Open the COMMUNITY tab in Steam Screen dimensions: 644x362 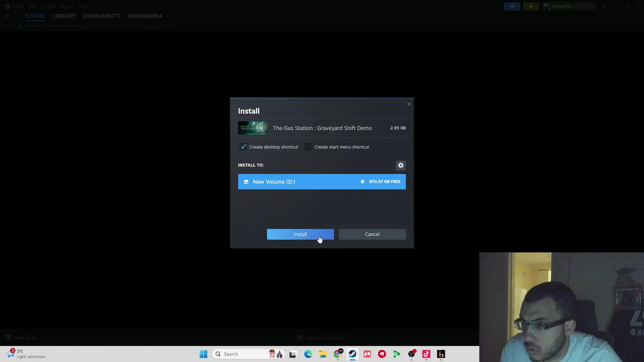click(102, 16)
